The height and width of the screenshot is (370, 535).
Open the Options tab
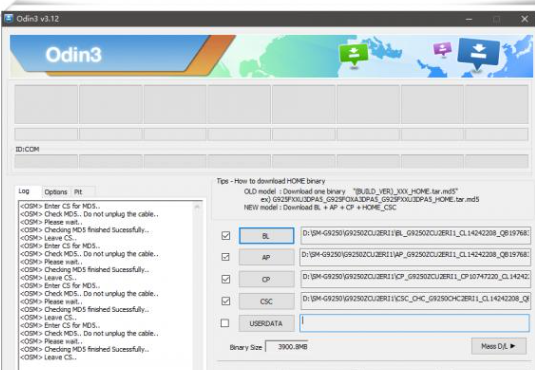point(56,192)
